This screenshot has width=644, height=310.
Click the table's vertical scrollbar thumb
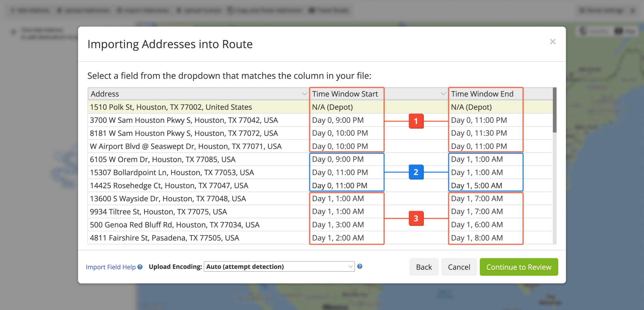point(554,110)
